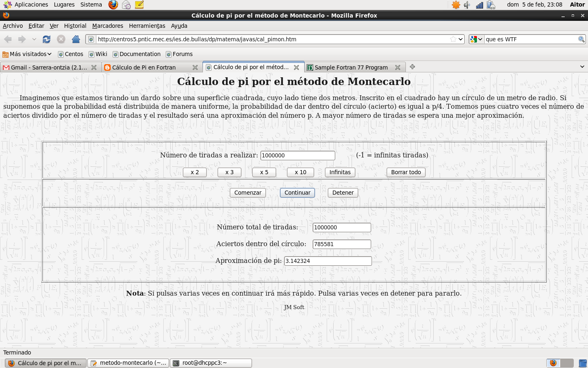Click the forward navigation arrow
This screenshot has width=588, height=368.
tap(21, 39)
